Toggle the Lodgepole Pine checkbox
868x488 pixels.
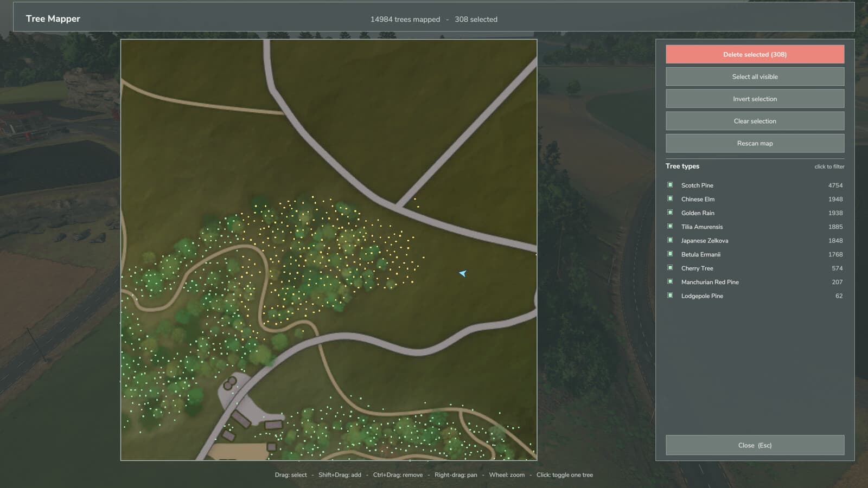[670, 296]
